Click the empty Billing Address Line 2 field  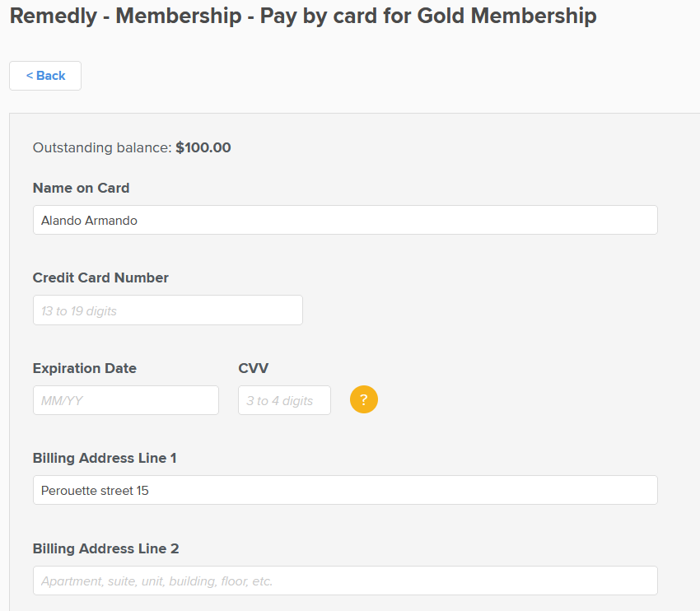[x=344, y=581]
